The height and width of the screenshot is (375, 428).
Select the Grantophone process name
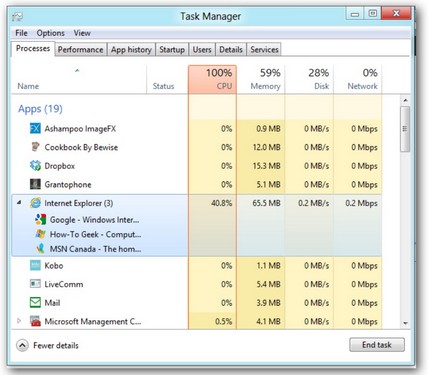click(x=68, y=184)
